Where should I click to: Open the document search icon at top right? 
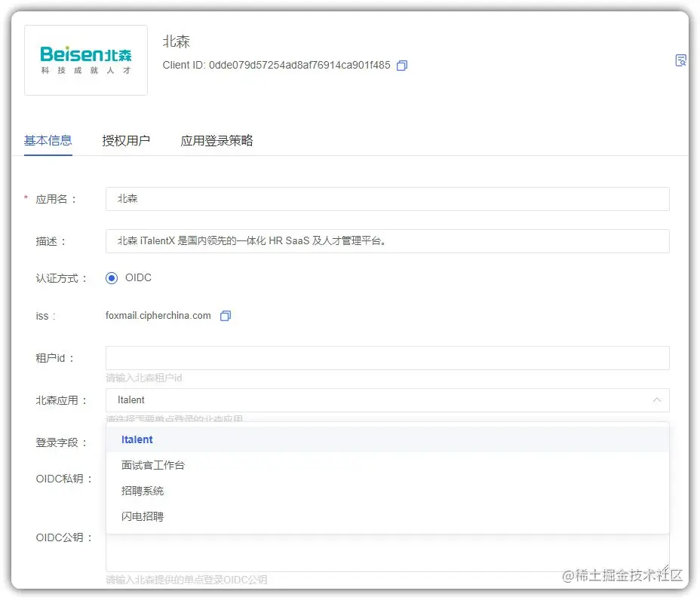(x=680, y=60)
